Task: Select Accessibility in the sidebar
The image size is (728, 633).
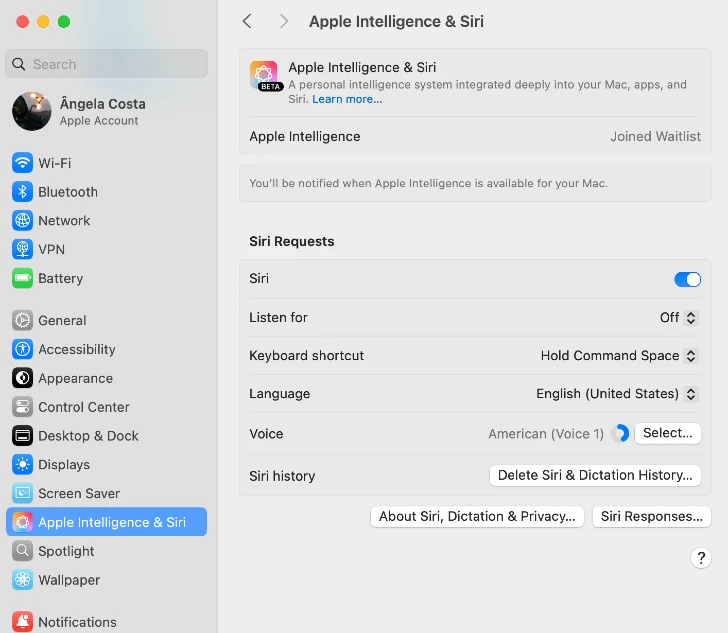Action: click(x=106, y=349)
